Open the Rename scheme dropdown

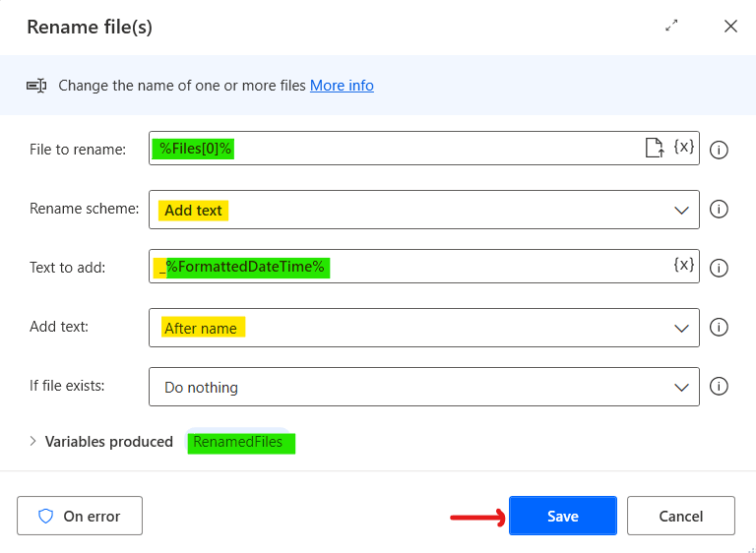(x=423, y=210)
